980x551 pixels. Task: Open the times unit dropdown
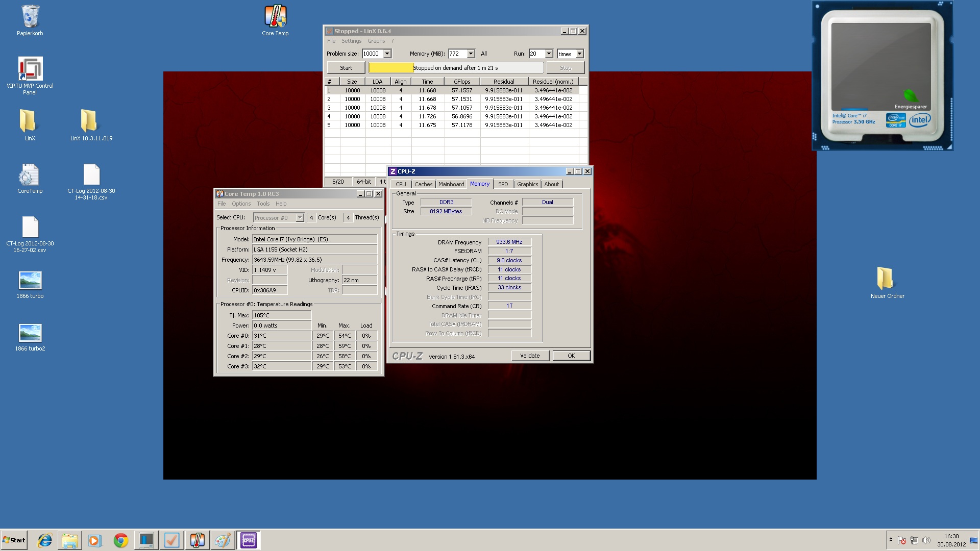tap(579, 54)
